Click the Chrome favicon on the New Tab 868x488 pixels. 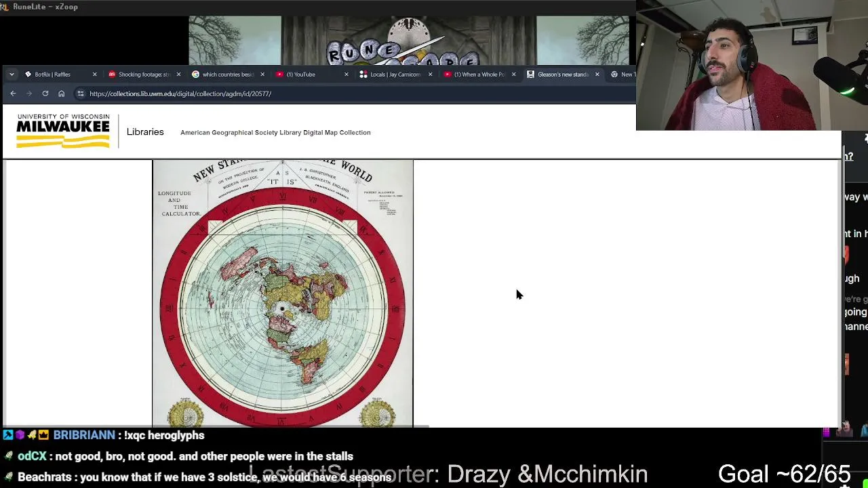pyautogui.click(x=614, y=75)
